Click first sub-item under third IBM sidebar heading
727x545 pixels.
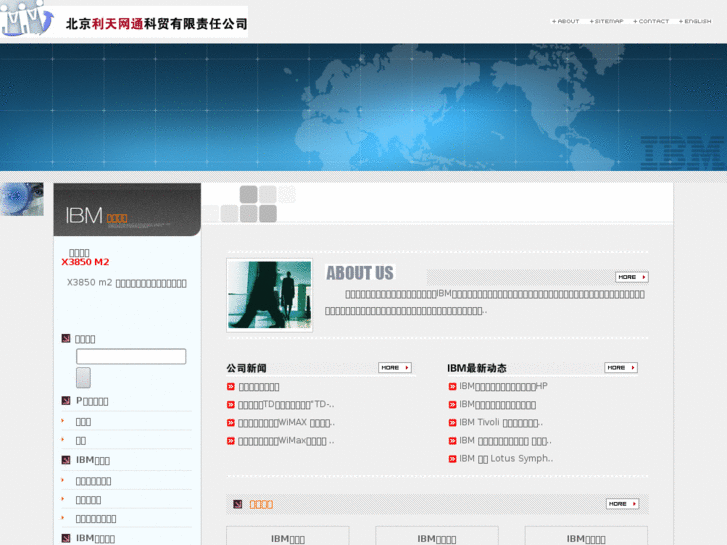(x=93, y=481)
